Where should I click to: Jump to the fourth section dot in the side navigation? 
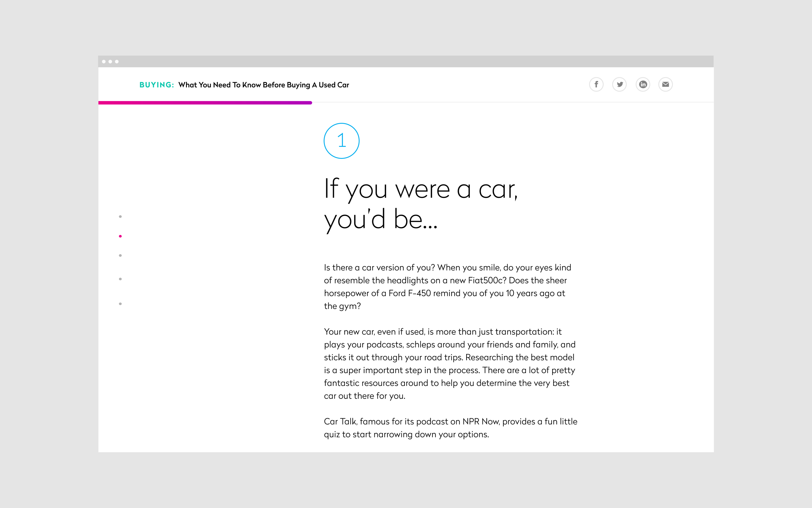[x=120, y=279]
